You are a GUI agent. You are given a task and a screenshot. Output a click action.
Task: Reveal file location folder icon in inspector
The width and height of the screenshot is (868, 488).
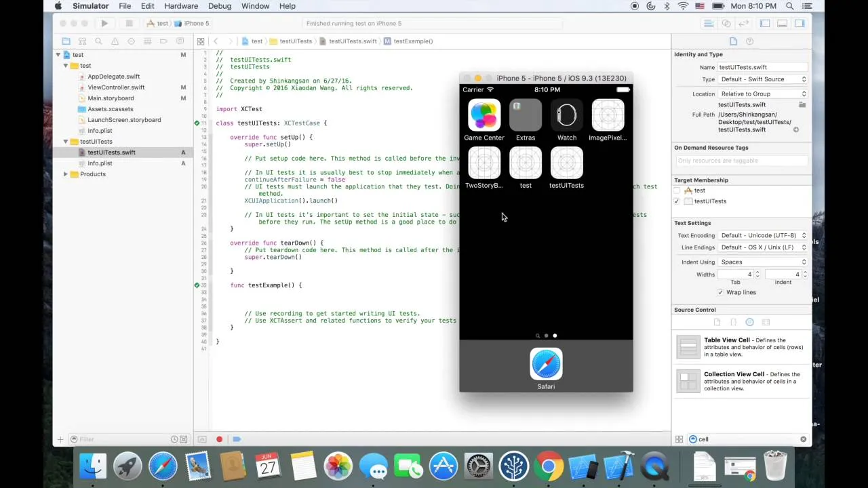point(802,105)
